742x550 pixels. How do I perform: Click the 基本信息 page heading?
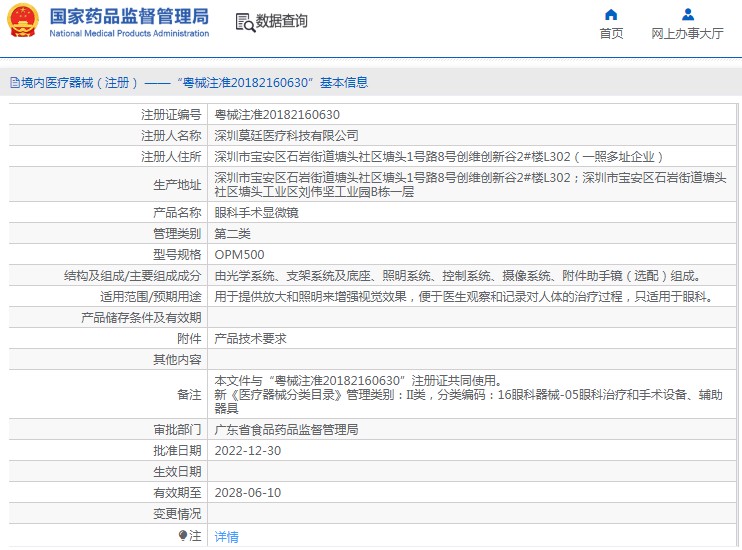coord(344,83)
